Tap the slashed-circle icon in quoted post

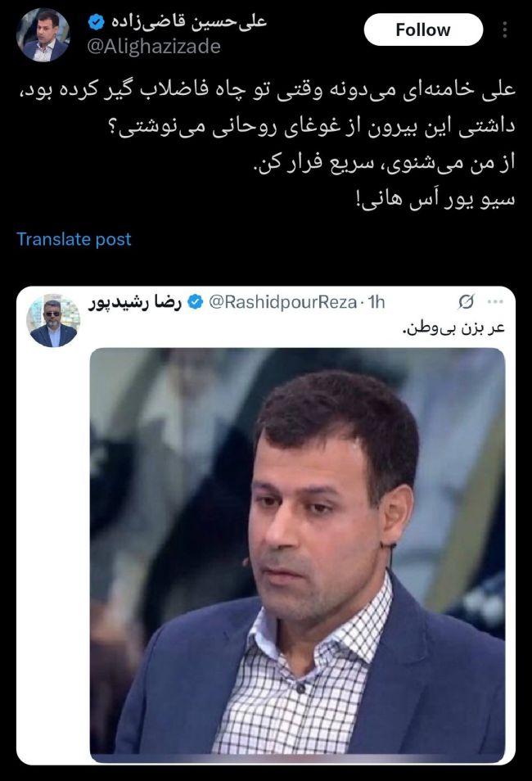click(466, 301)
